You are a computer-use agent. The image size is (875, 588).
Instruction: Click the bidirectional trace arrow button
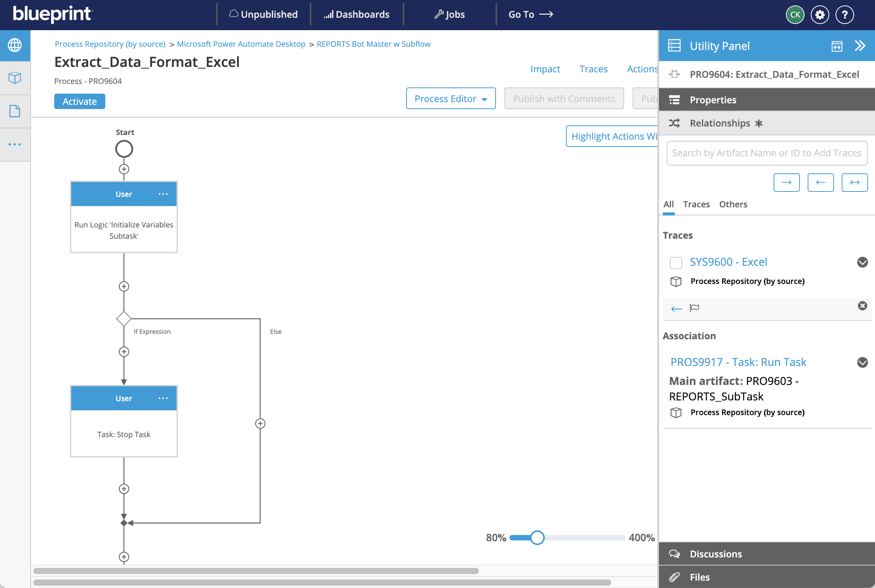[854, 182]
